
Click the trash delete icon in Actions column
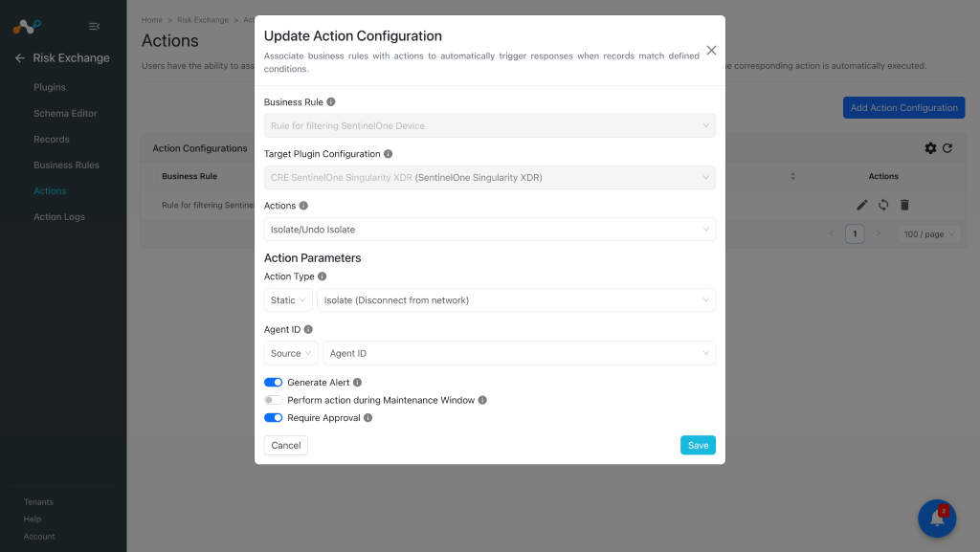coord(904,205)
